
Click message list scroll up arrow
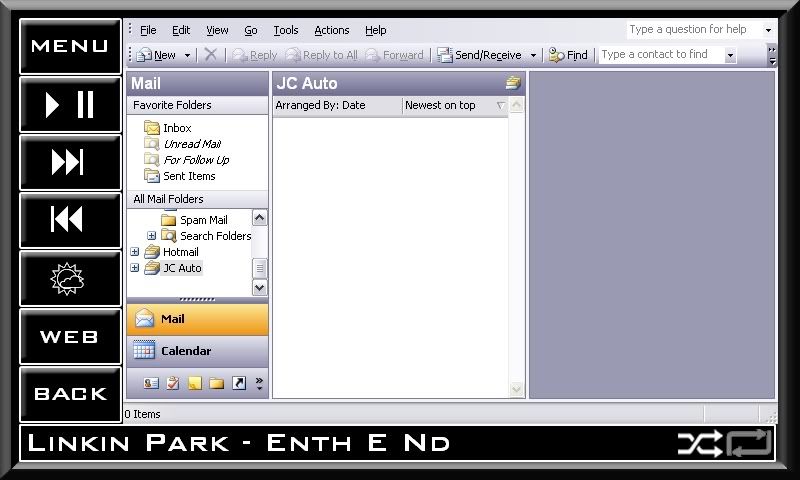click(516, 106)
